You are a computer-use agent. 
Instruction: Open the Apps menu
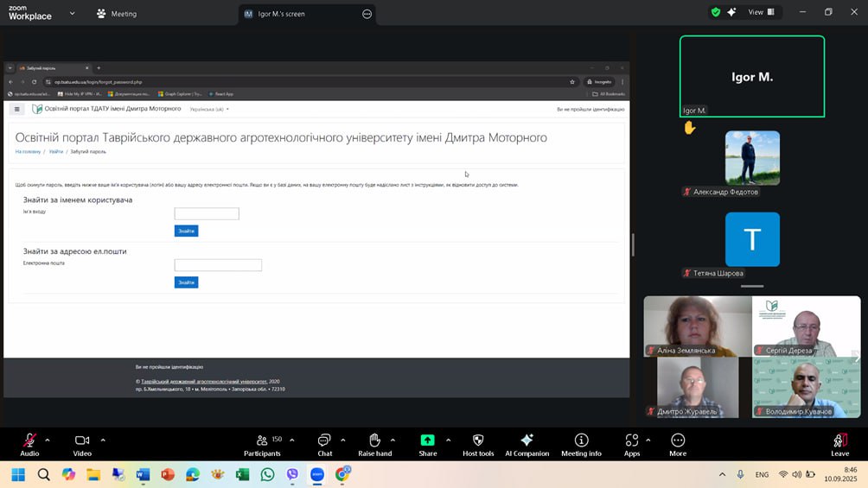coord(632,445)
